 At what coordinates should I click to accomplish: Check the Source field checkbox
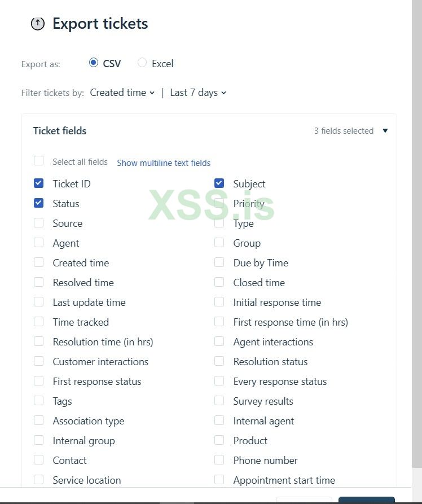[38, 222]
